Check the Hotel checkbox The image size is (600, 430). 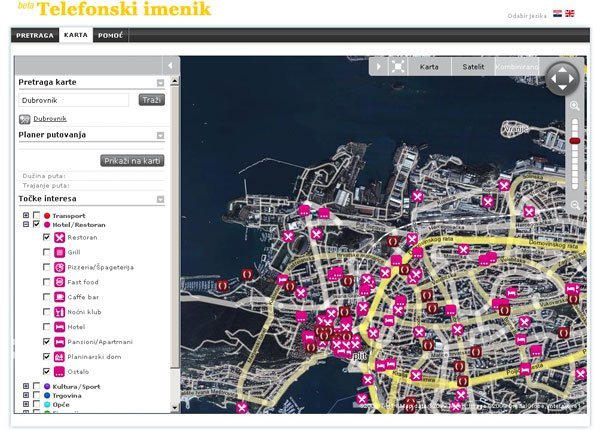pos(46,327)
